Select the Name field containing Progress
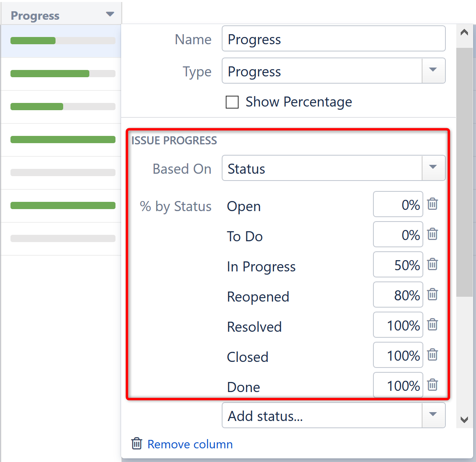Viewport: 476px width, 462px height. tap(333, 39)
